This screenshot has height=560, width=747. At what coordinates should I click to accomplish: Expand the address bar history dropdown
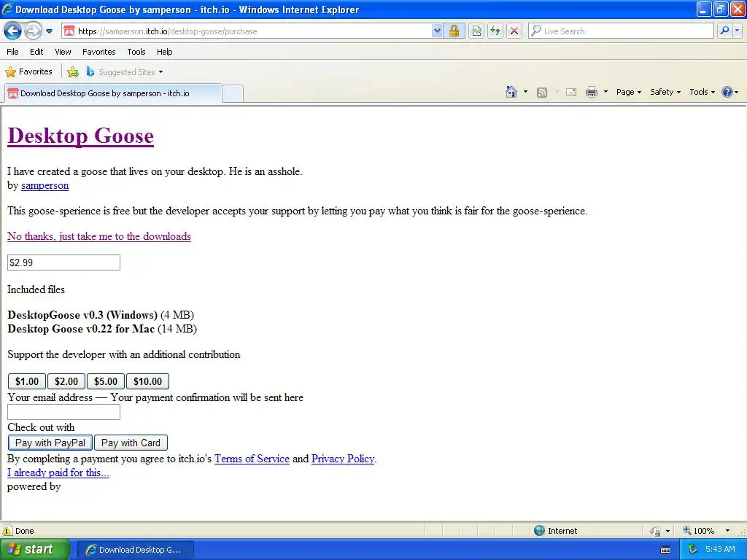(x=437, y=31)
